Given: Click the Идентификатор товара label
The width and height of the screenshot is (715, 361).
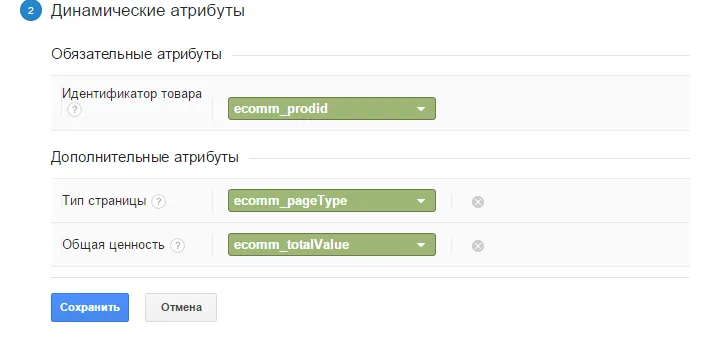Looking at the screenshot, I should click(132, 94).
